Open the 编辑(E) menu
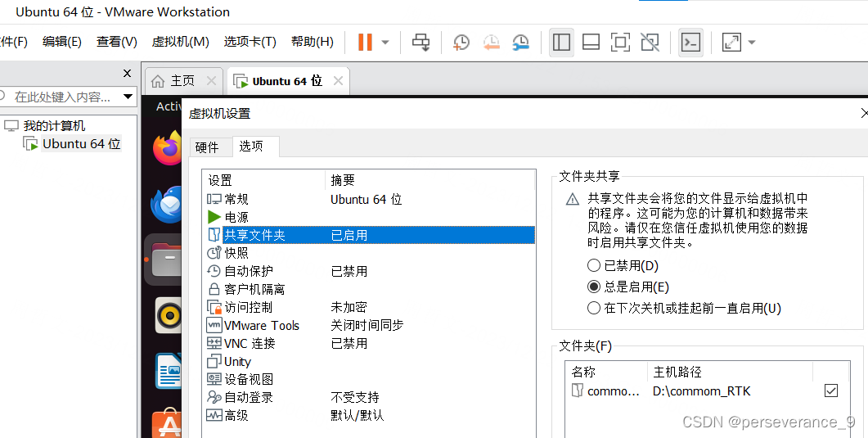 click(x=62, y=42)
